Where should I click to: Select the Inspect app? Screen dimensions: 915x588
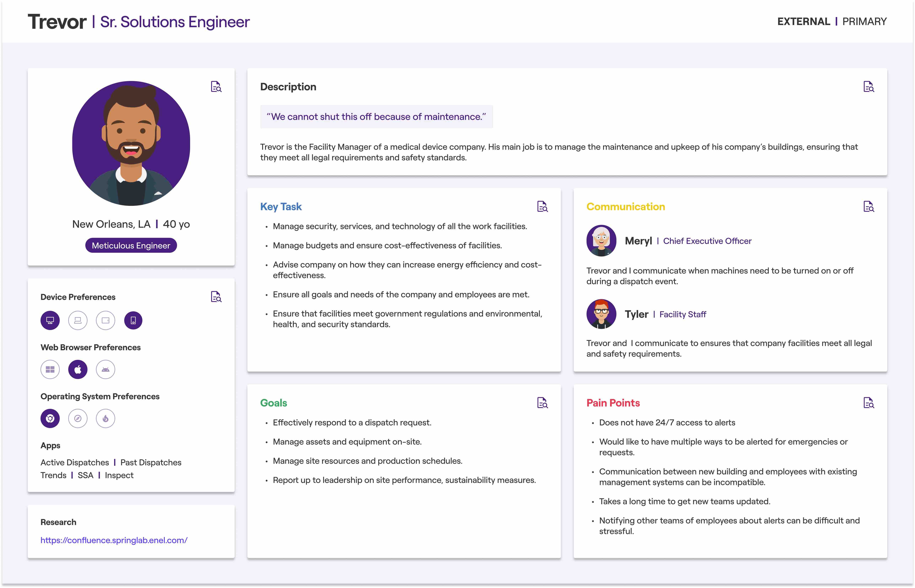(x=119, y=475)
